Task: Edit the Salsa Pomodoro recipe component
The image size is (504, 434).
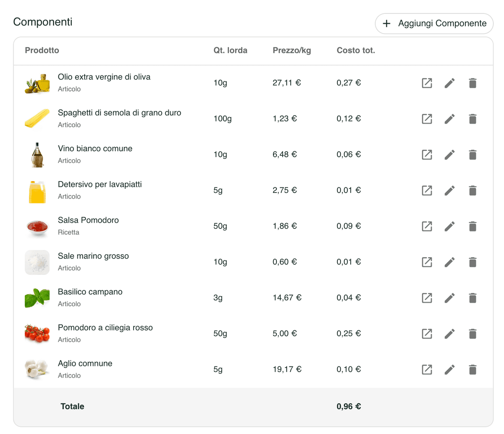Action: pyautogui.click(x=449, y=226)
